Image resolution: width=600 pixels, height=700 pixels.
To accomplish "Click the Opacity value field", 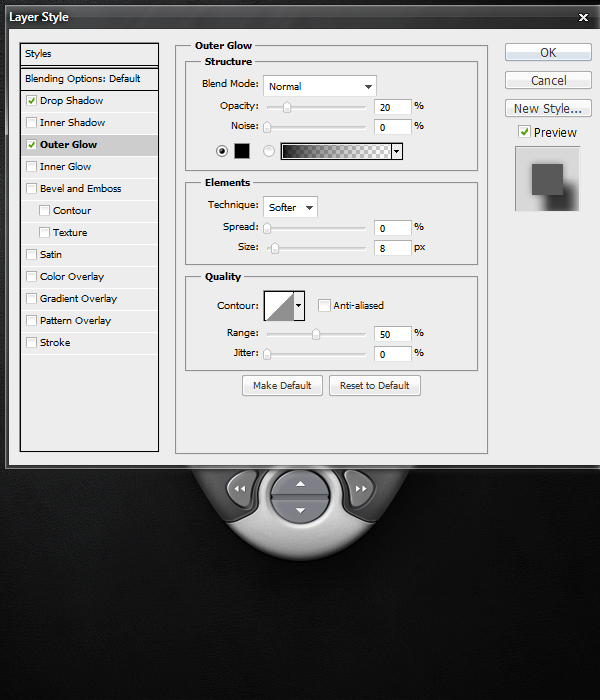I will tap(393, 107).
